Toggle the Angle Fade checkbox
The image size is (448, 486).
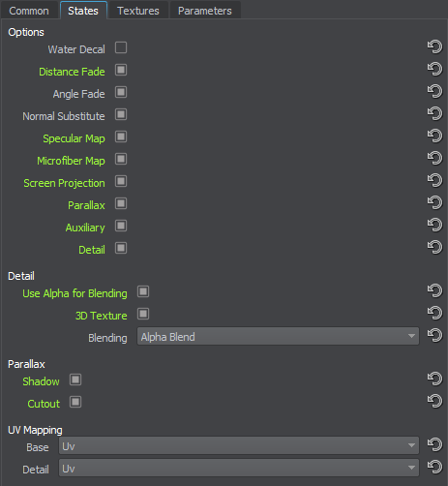[121, 92]
